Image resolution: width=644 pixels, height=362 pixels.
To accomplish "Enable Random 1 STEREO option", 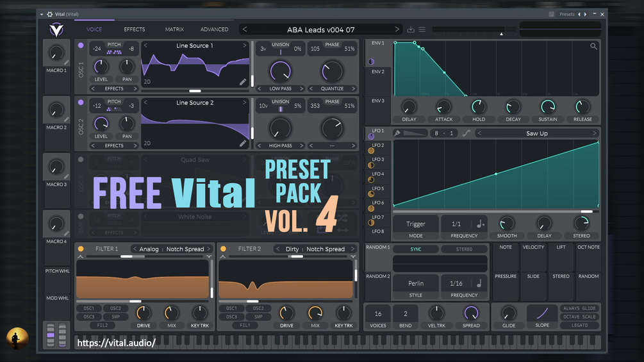I will click(x=464, y=249).
